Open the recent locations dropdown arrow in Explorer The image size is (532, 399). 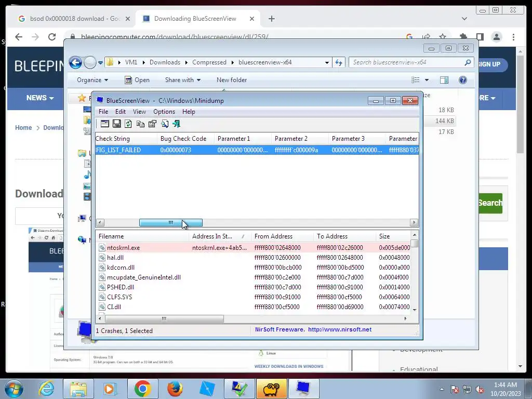coord(100,63)
